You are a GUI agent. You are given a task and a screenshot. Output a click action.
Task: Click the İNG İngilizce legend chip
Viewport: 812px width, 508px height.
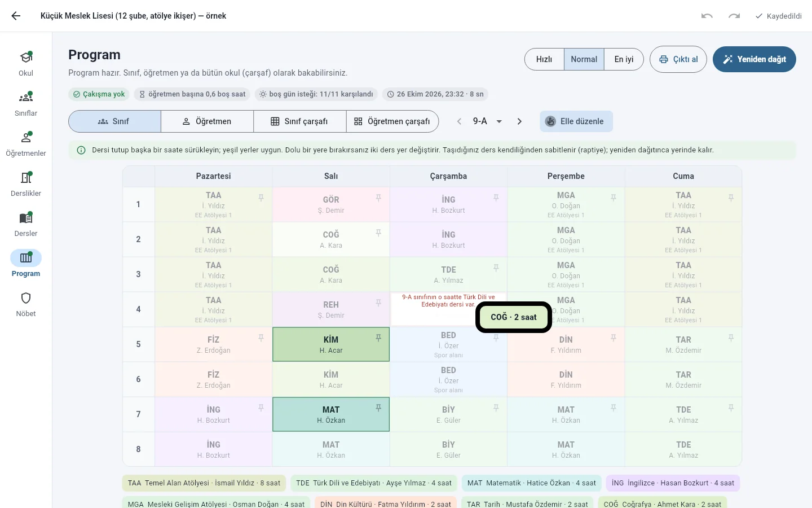pos(673,483)
